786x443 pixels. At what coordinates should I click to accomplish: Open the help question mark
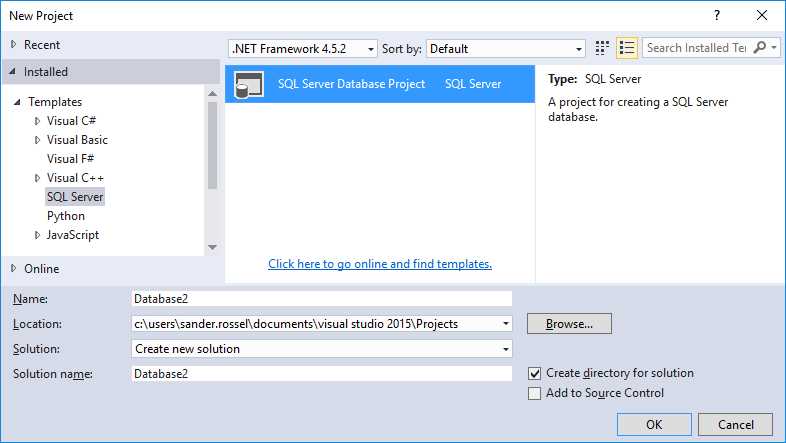click(x=717, y=16)
